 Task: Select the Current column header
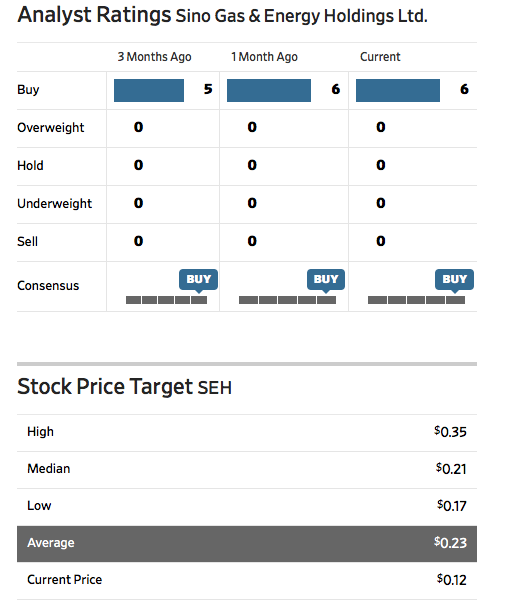pos(380,57)
